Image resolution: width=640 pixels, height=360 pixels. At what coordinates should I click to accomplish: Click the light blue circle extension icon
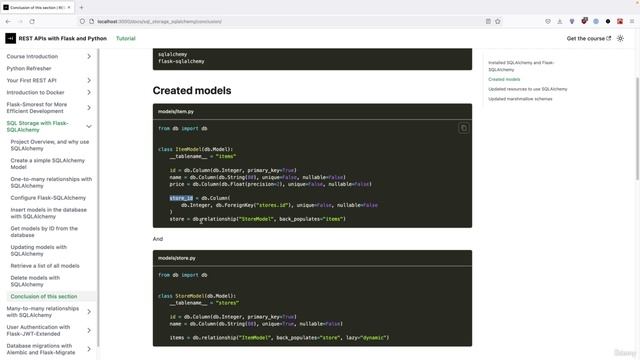coord(596,21)
